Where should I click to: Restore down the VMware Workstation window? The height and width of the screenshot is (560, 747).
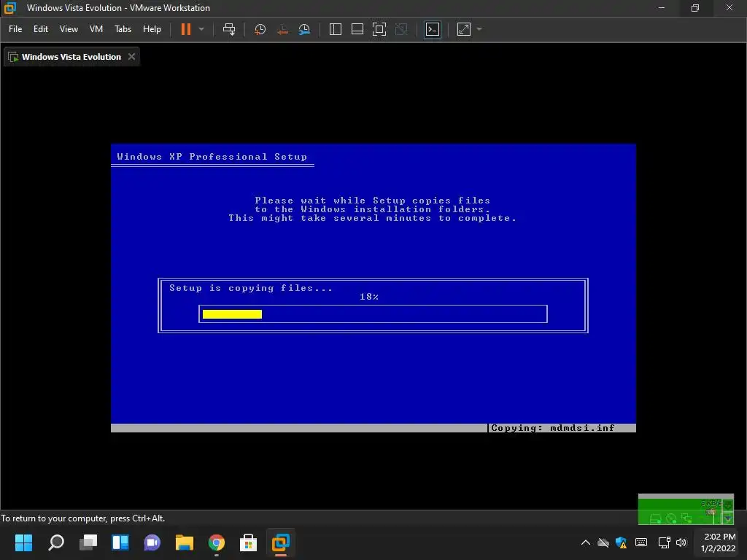[x=695, y=8]
